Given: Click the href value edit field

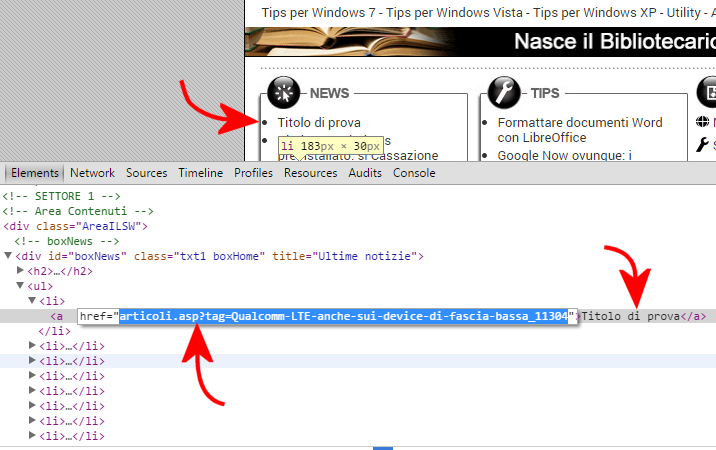Looking at the screenshot, I should pyautogui.click(x=327, y=316).
